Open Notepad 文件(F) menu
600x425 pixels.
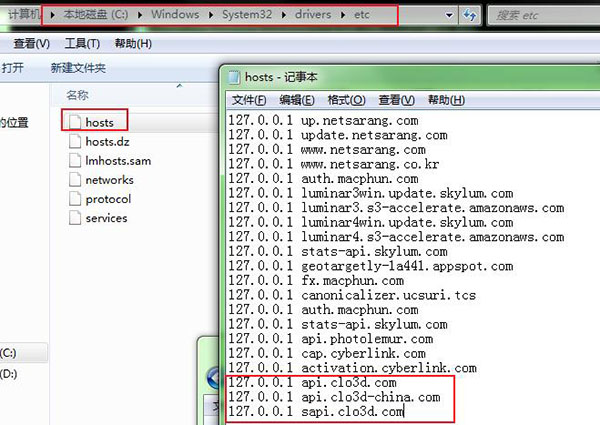pos(249,100)
